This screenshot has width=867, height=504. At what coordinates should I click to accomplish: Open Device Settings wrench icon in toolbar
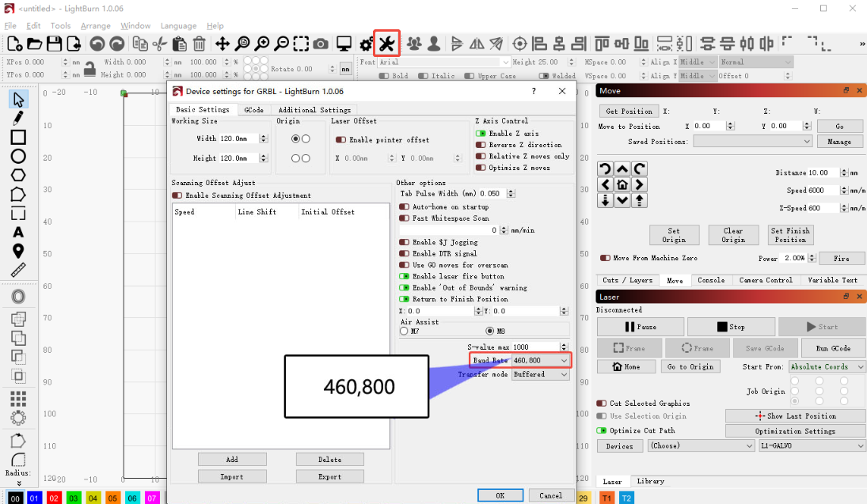[386, 44]
